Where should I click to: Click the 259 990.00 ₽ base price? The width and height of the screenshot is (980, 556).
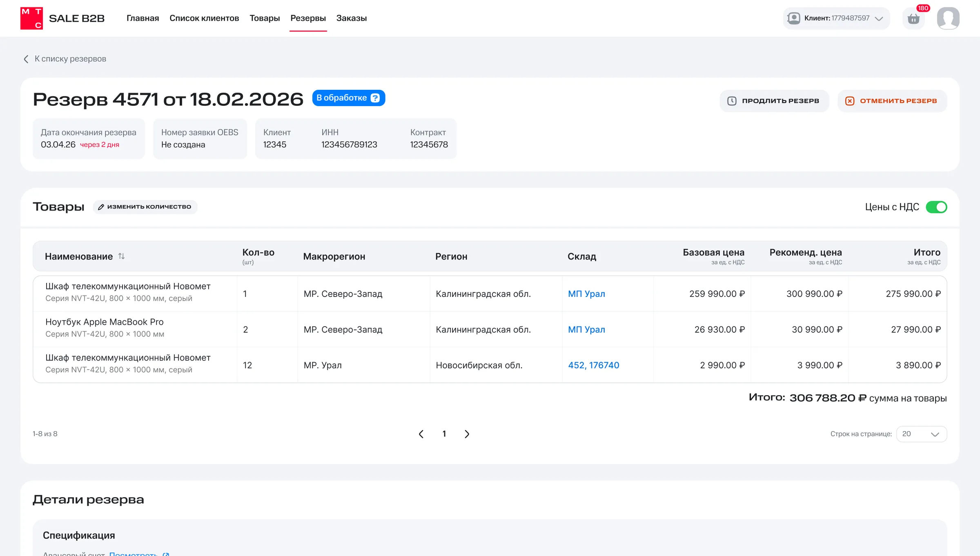click(717, 294)
